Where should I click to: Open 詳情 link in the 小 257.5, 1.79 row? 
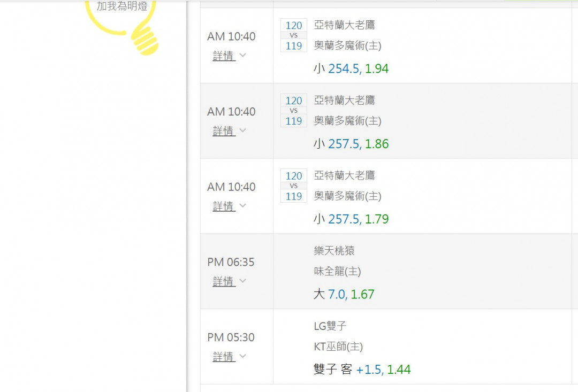click(x=224, y=206)
